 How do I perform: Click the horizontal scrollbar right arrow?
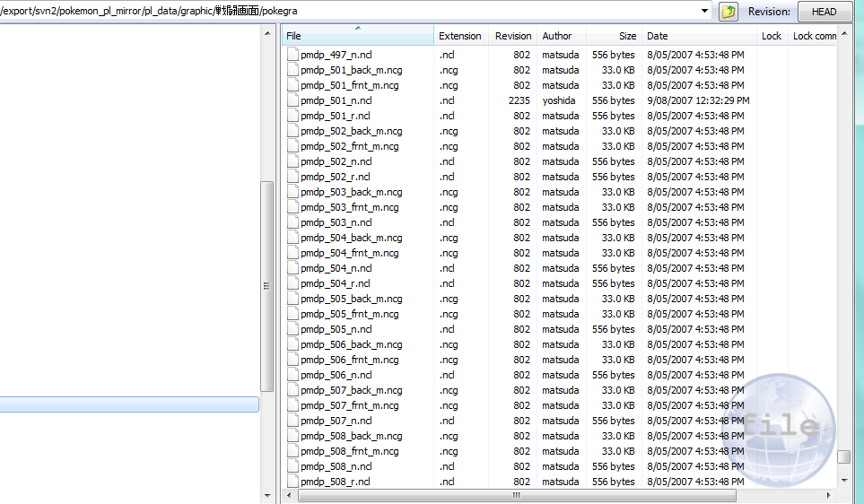[829, 495]
